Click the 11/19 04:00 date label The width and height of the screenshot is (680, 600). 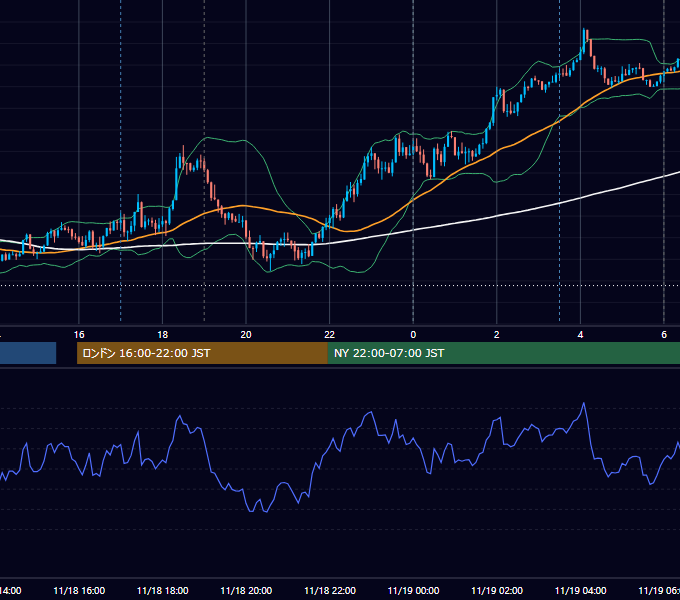click(x=581, y=591)
